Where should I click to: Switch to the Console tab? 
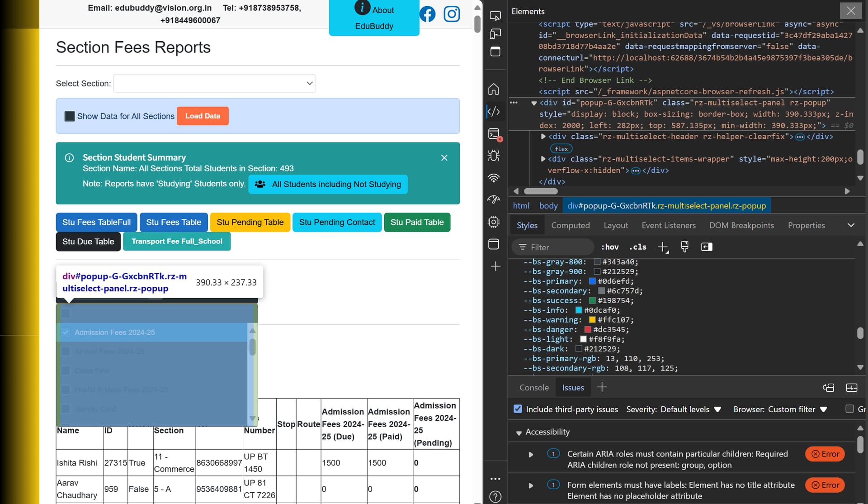point(533,388)
